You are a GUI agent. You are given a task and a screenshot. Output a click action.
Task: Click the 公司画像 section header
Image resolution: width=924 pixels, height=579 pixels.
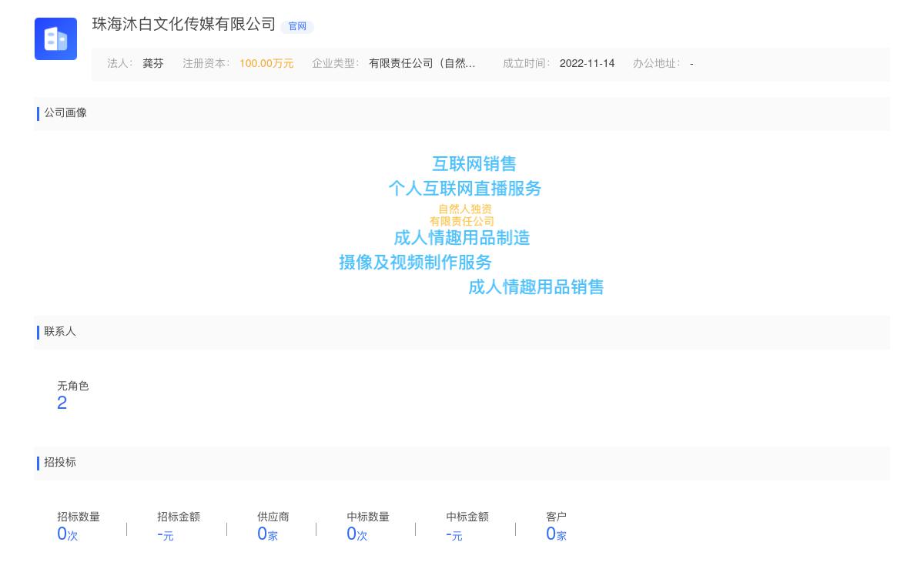tap(65, 113)
